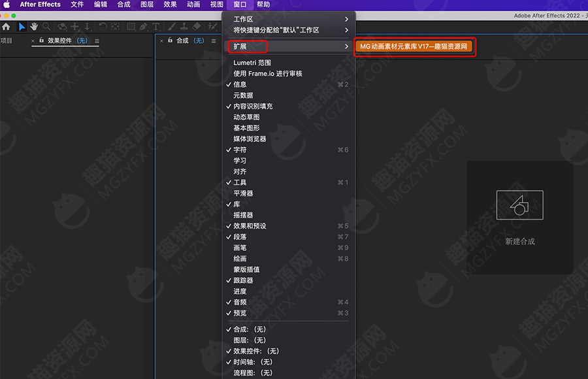Select the Zoom magnifier tool
The width and height of the screenshot is (588, 379).
(x=46, y=27)
